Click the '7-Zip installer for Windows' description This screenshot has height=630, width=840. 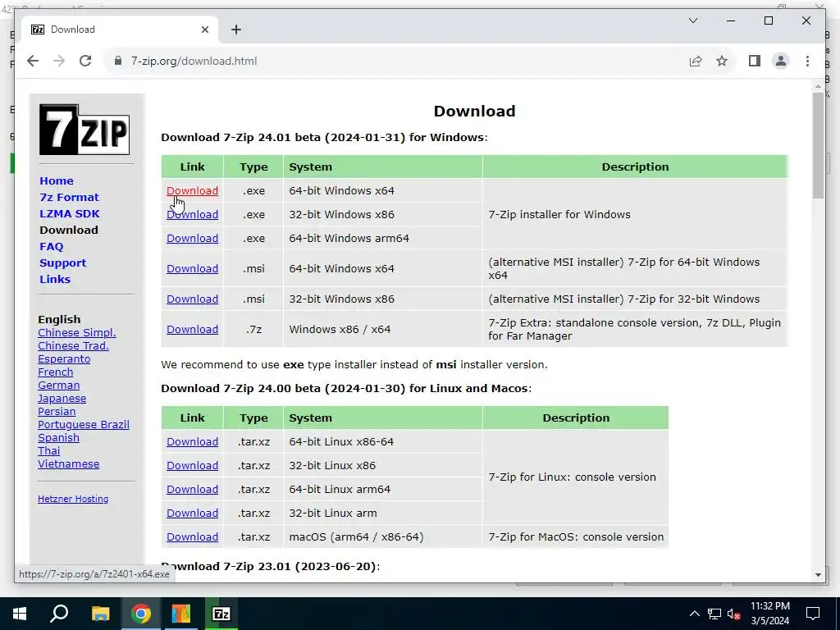(x=559, y=214)
